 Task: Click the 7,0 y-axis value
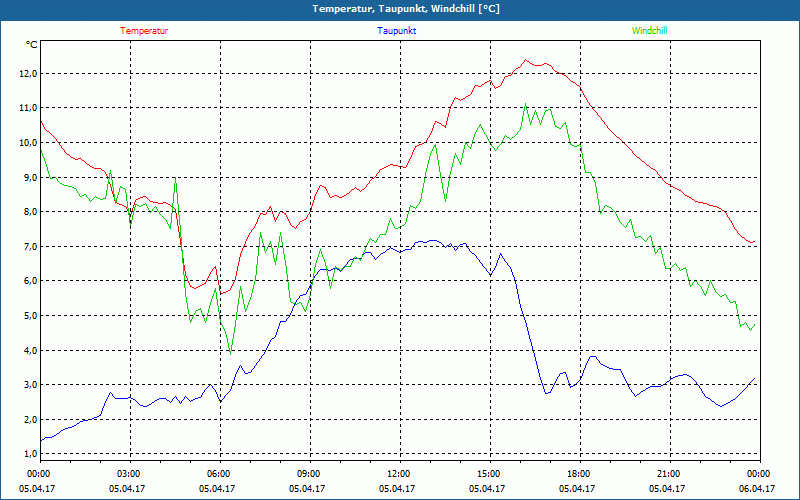[31, 246]
